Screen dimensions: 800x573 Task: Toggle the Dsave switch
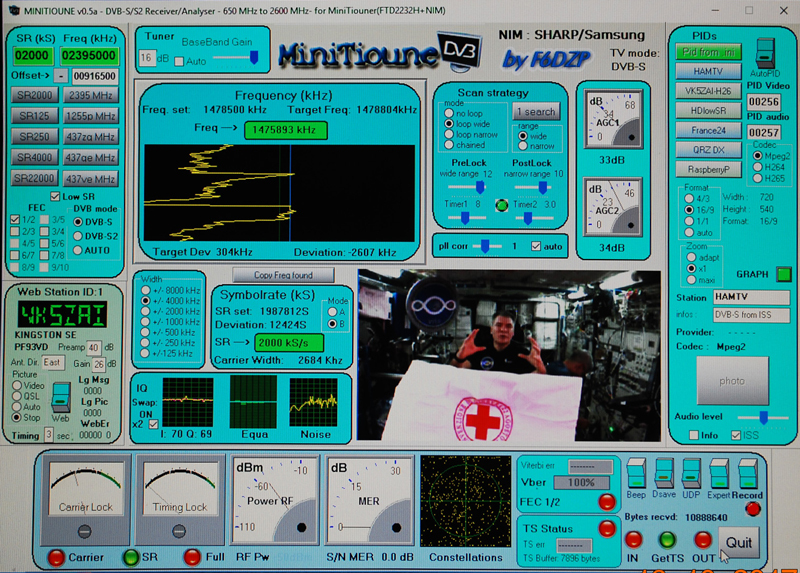(x=662, y=475)
